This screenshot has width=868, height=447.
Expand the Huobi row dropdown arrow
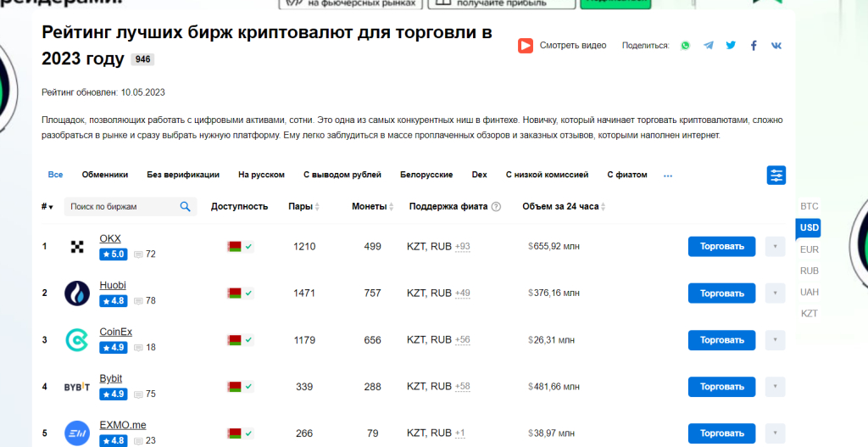point(775,293)
